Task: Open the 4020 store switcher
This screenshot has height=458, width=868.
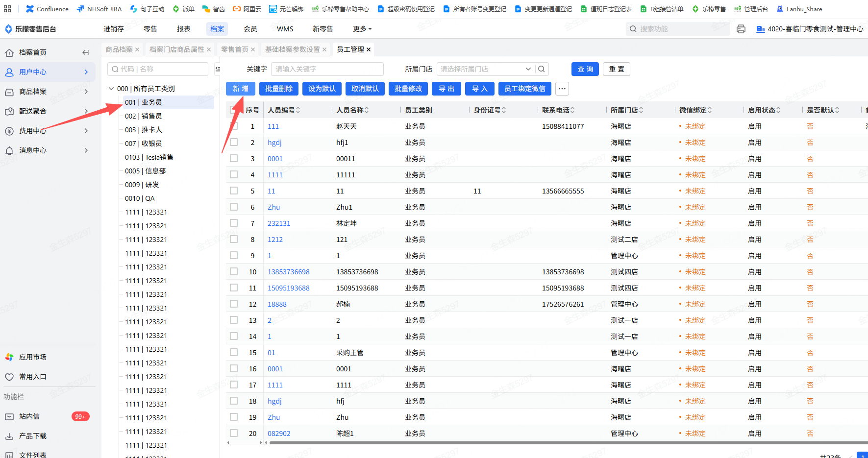Action: point(810,29)
